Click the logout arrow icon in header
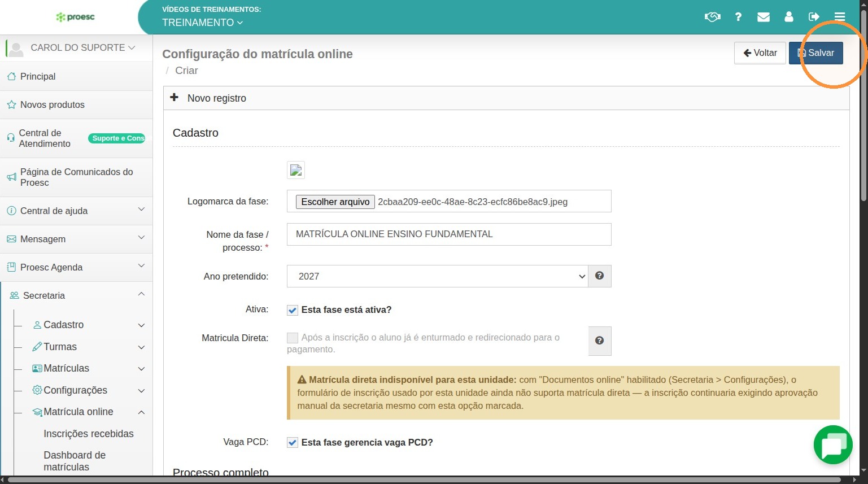868x484 pixels. coord(814,17)
